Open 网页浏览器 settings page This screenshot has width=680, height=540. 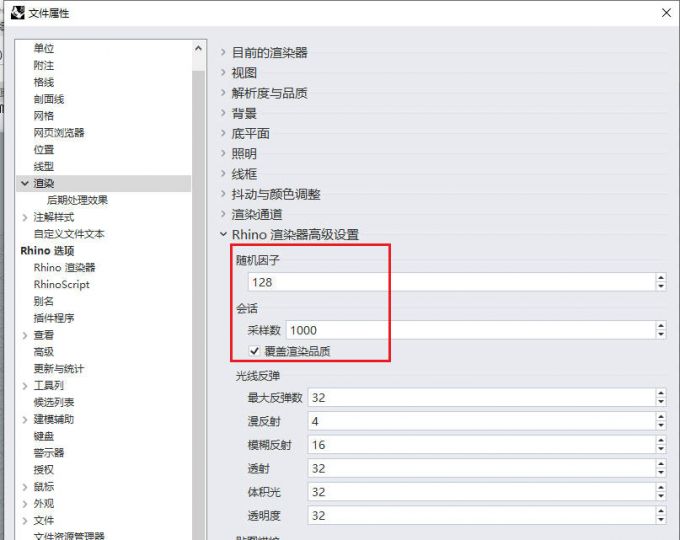(x=59, y=133)
